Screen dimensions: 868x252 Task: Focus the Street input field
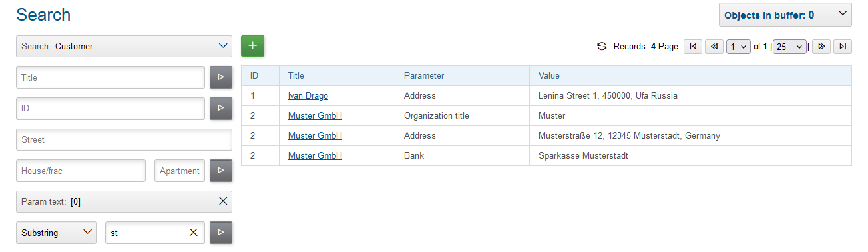[x=124, y=139]
